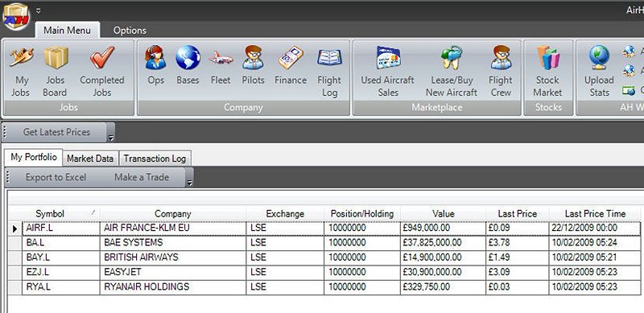Select the BA.L symbol cell
Image resolution: width=644 pixels, height=313 pixels.
pyautogui.click(x=61, y=243)
